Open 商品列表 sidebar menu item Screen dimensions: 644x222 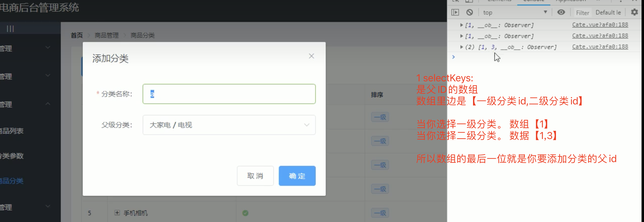pos(12,131)
